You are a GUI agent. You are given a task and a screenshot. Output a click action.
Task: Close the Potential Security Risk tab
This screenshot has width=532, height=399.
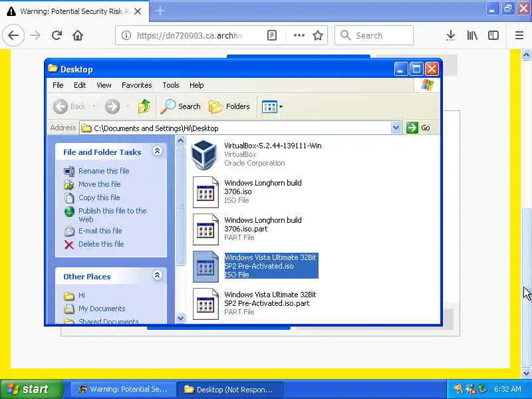click(x=138, y=11)
